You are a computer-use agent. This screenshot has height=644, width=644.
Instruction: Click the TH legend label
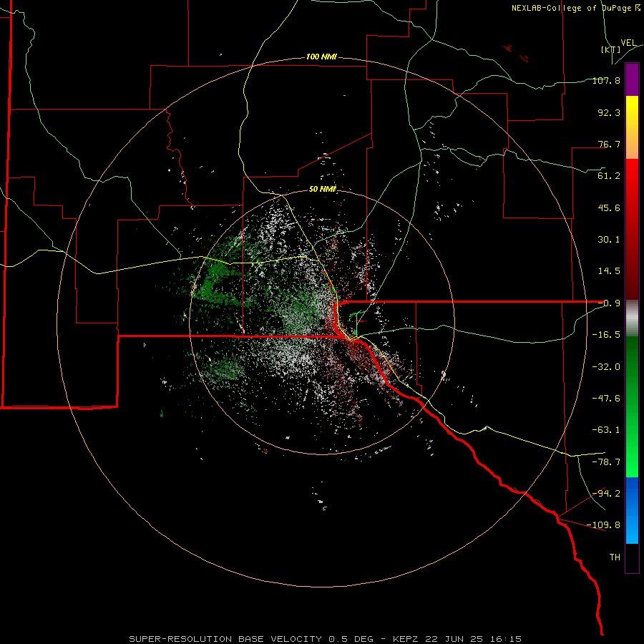(x=615, y=557)
